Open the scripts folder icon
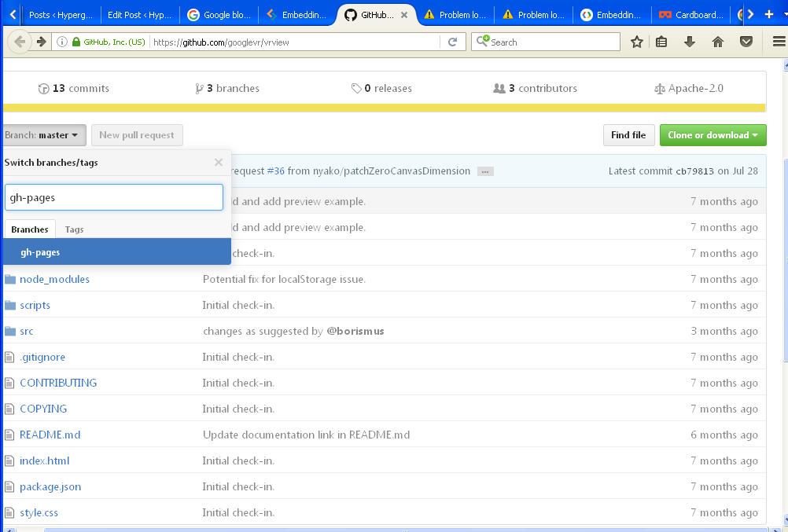This screenshot has width=788, height=532. (10, 306)
